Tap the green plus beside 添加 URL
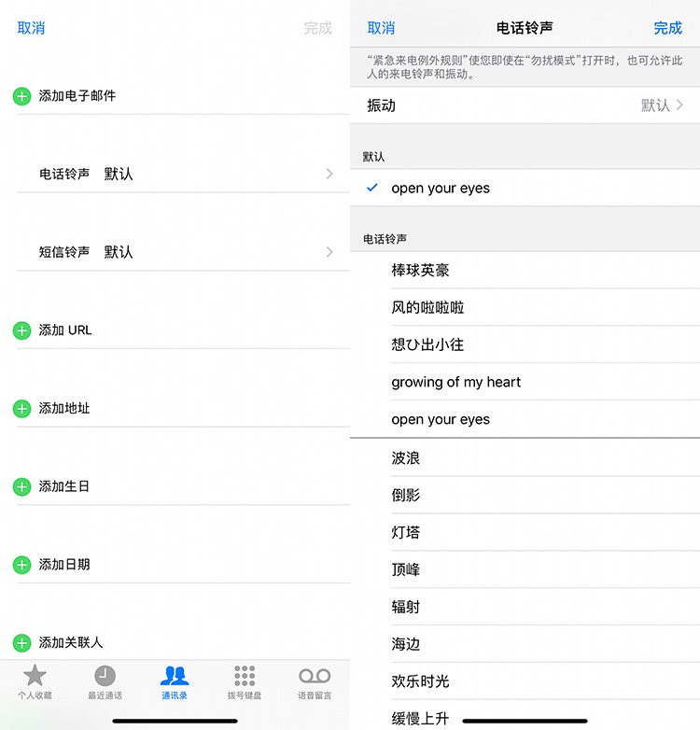This screenshot has height=730, width=700. 21,330
